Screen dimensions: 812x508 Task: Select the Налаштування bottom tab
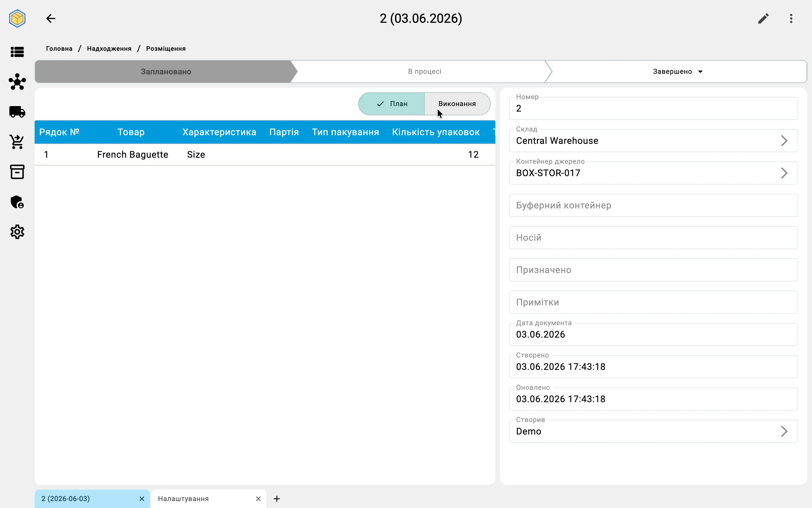(x=208, y=498)
